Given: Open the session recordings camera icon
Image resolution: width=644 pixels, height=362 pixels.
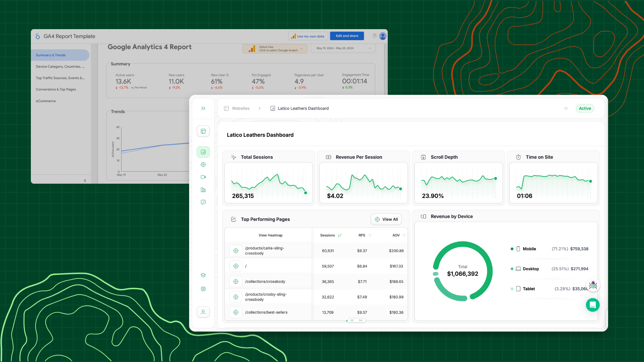Looking at the screenshot, I should 203,177.
